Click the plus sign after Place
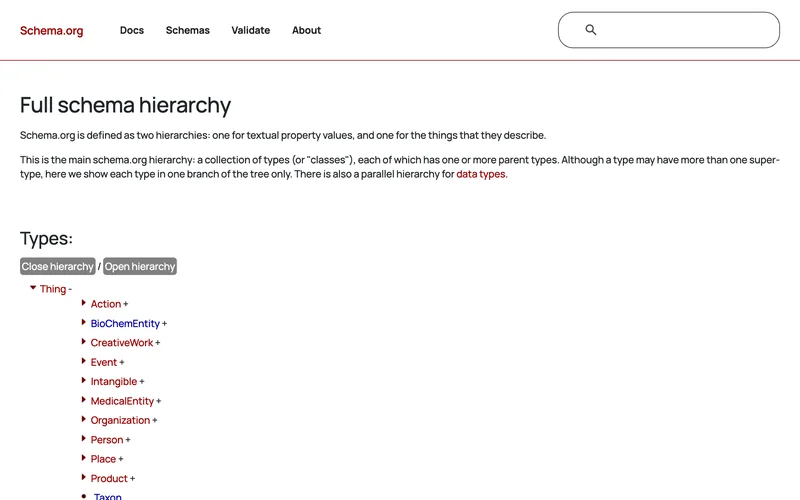 pos(120,459)
